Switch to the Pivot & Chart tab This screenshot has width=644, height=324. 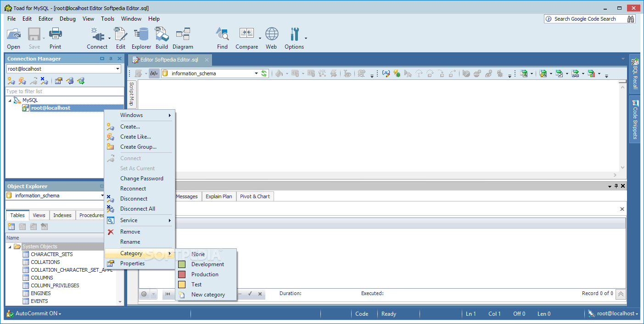255,196
